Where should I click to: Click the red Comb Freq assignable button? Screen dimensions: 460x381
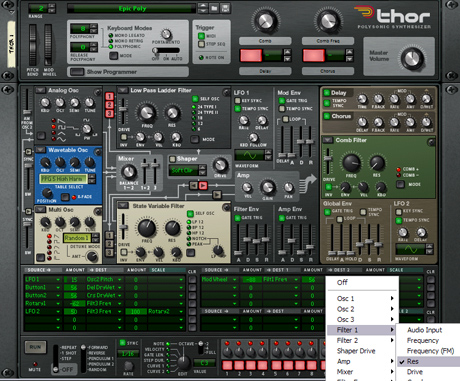pos(314,55)
